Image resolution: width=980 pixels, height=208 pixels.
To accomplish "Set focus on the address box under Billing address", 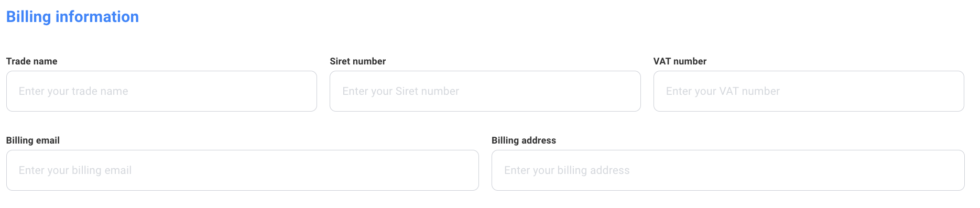I will coord(728,170).
